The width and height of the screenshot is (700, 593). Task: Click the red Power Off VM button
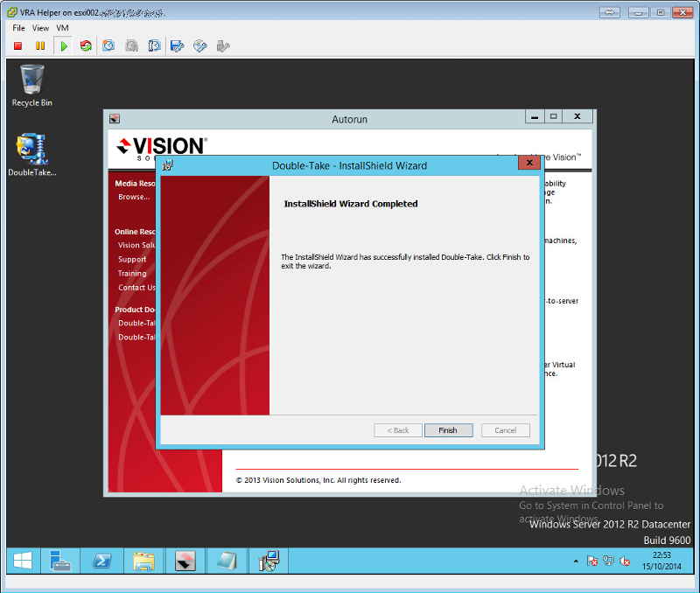[17, 46]
